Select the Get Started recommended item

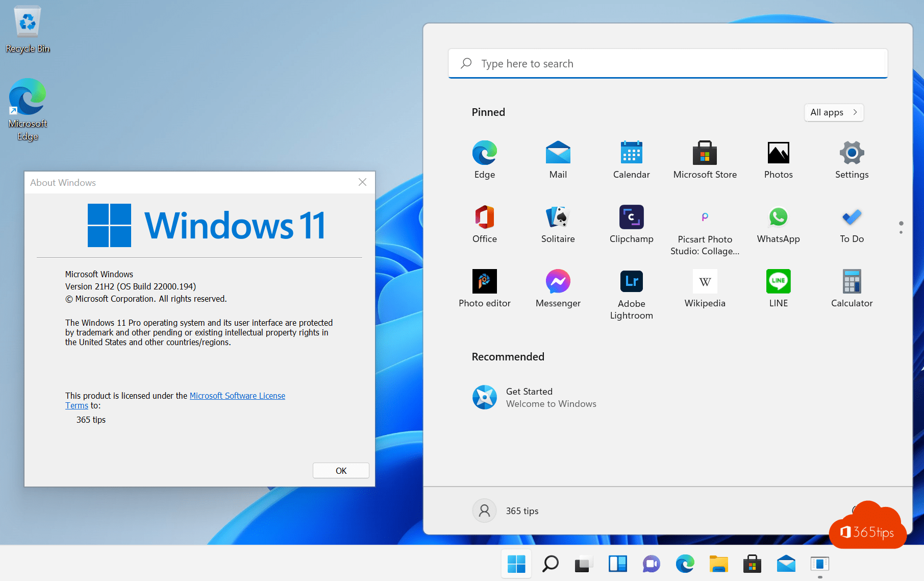(534, 397)
